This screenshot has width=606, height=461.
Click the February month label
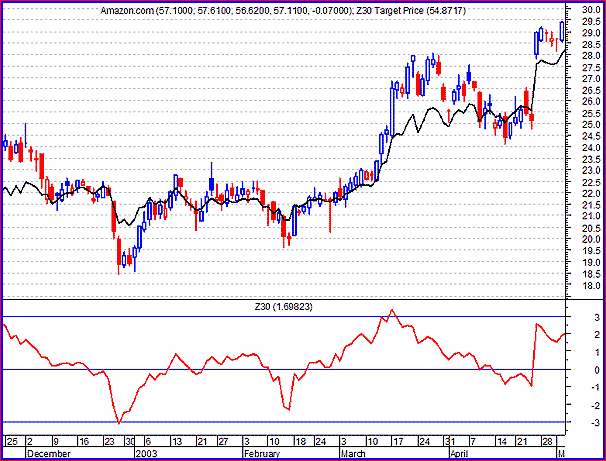click(262, 453)
